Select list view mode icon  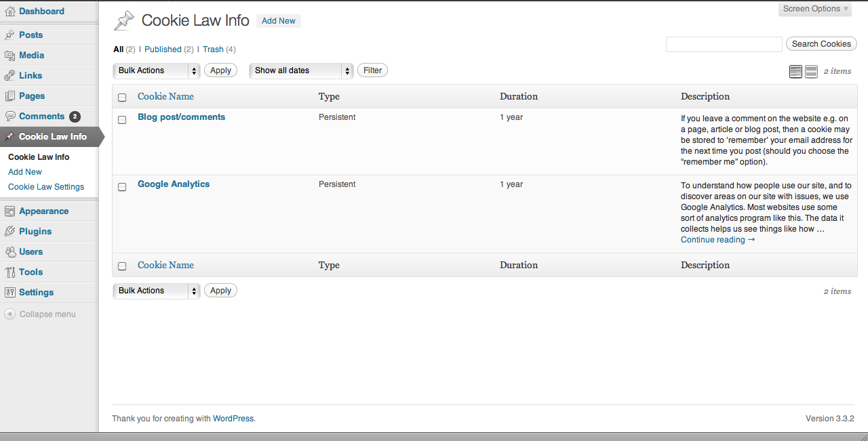tap(795, 72)
